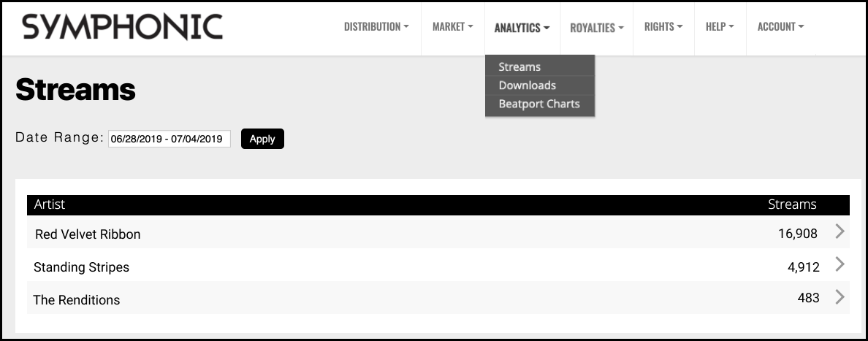Click the Apply button

tap(262, 139)
